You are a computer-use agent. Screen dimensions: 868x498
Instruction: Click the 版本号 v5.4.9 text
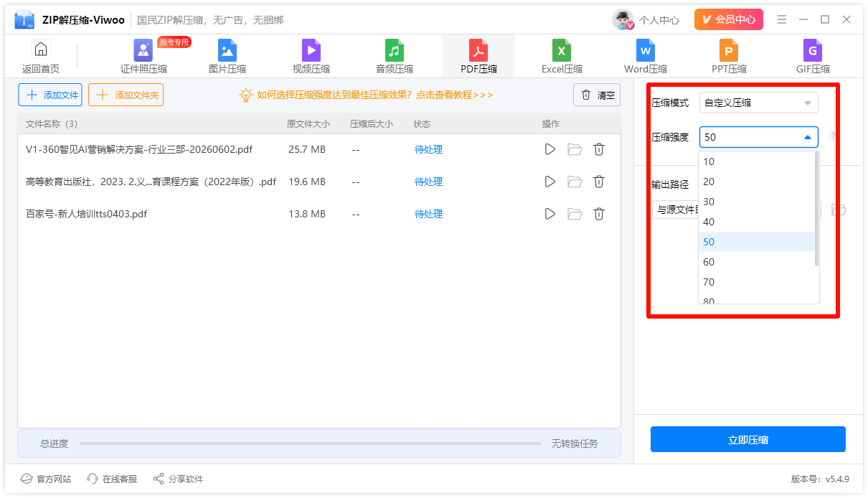tap(820, 479)
